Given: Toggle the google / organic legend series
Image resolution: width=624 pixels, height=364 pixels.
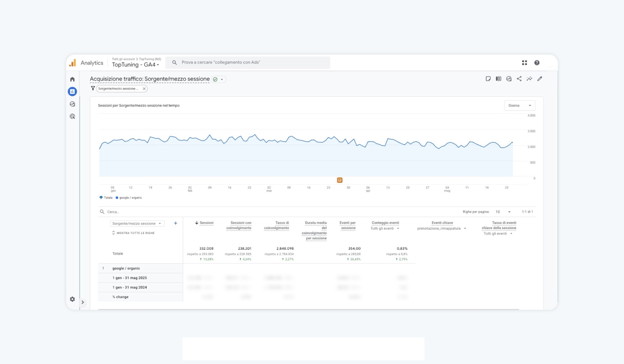Looking at the screenshot, I should point(129,198).
